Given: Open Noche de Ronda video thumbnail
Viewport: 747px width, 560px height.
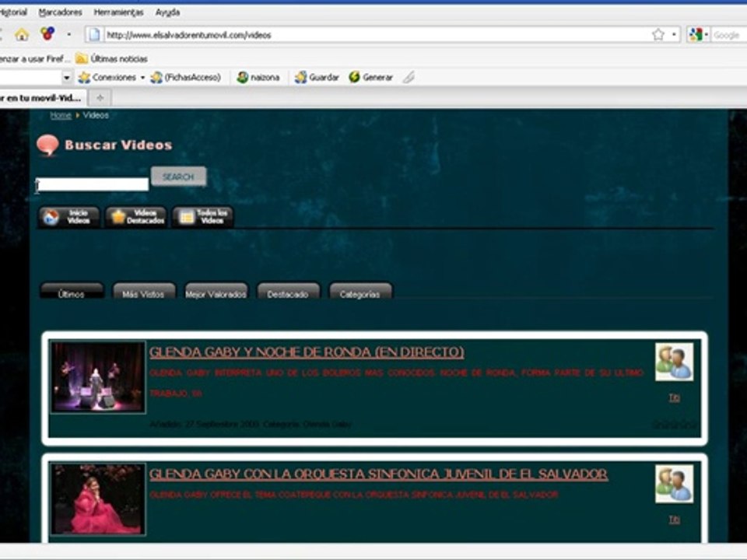Looking at the screenshot, I should pyautogui.click(x=98, y=376).
